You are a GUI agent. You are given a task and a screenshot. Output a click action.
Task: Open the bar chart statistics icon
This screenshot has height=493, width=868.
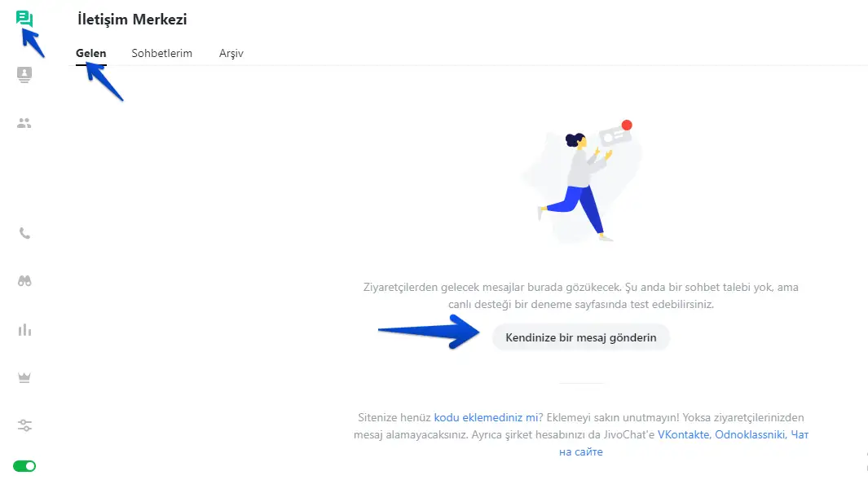(x=24, y=330)
